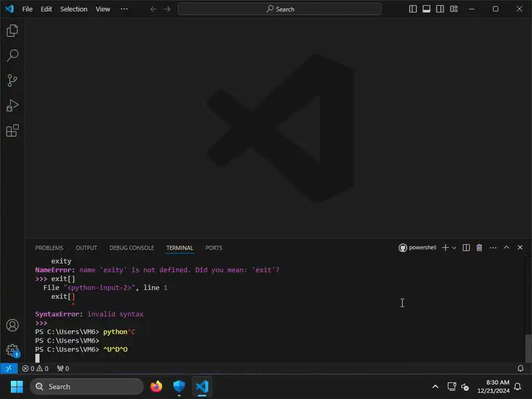Open the Explorer view in activity bar

coord(12,31)
